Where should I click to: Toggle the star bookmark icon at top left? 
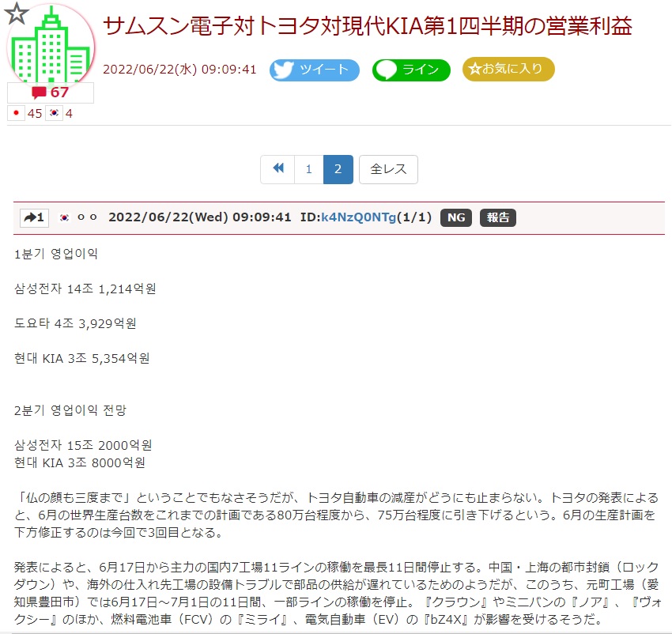click(x=17, y=13)
